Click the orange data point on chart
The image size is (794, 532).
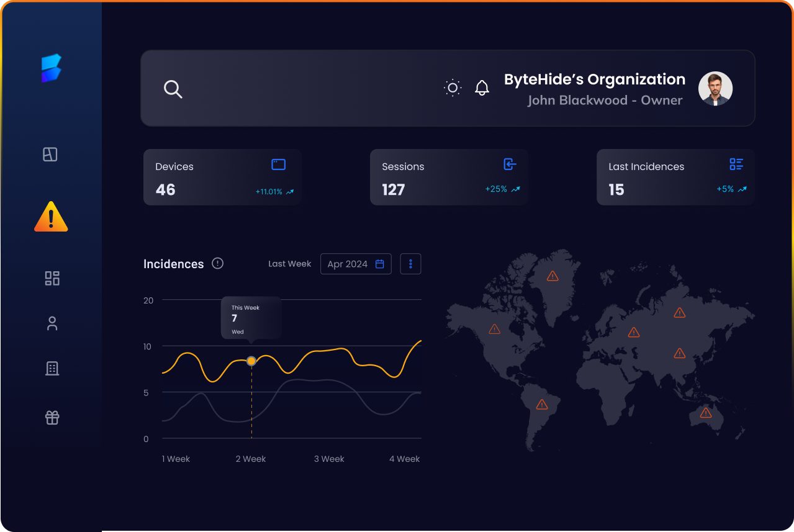point(251,361)
